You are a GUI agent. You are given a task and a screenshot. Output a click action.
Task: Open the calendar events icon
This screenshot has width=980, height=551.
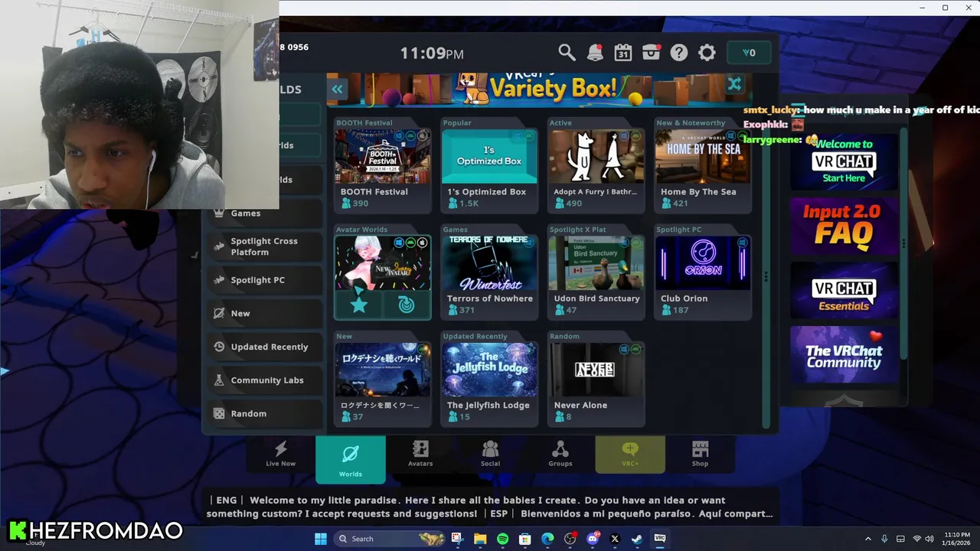point(622,52)
